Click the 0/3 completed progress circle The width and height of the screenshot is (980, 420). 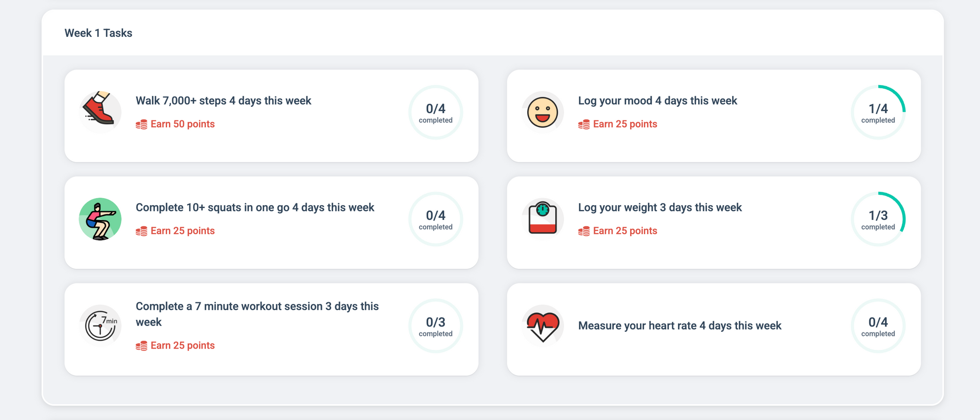(x=436, y=326)
